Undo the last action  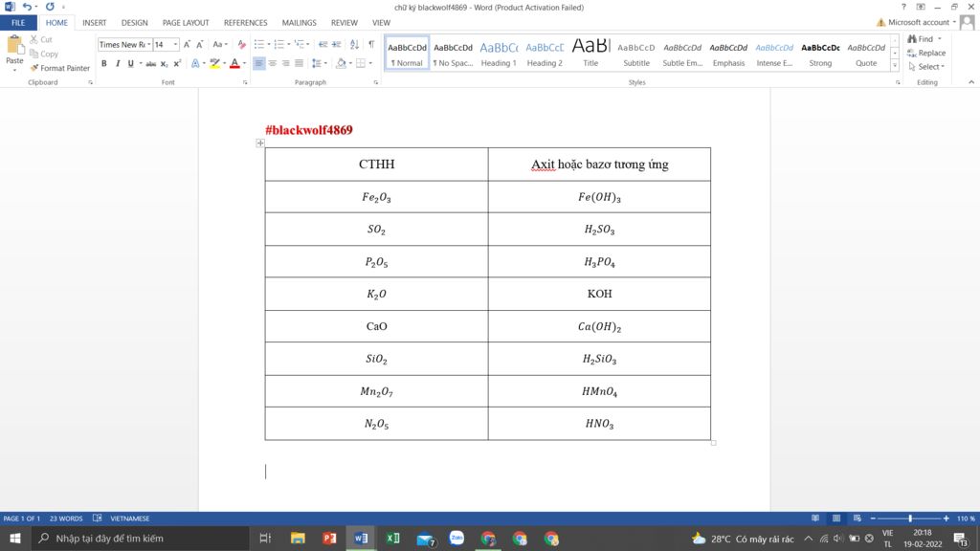tap(27, 7)
